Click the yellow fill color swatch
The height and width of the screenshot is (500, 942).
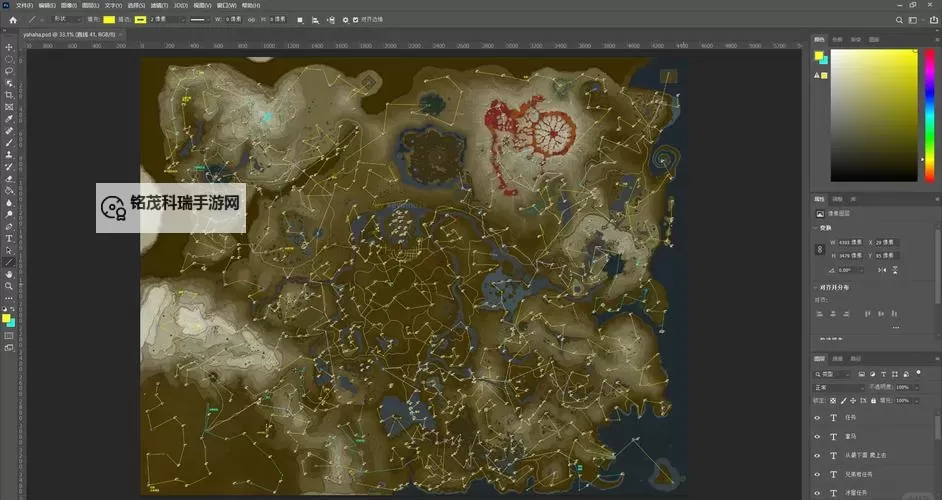109,19
